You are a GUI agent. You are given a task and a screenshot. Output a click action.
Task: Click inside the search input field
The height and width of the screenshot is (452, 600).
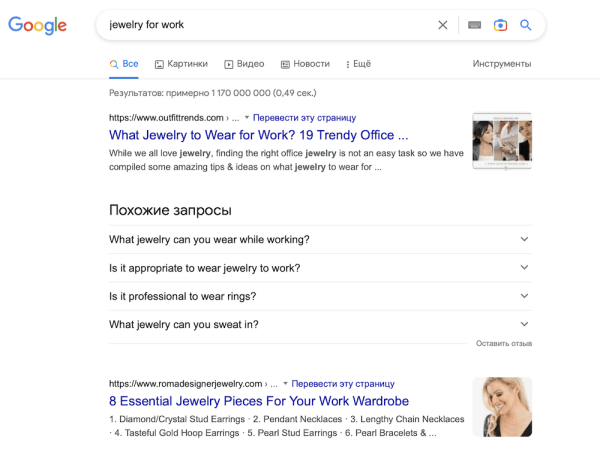click(x=260, y=25)
